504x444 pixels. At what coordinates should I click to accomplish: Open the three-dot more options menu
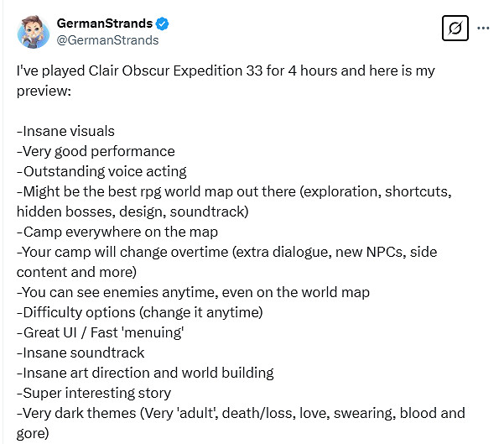pyautogui.click(x=483, y=28)
